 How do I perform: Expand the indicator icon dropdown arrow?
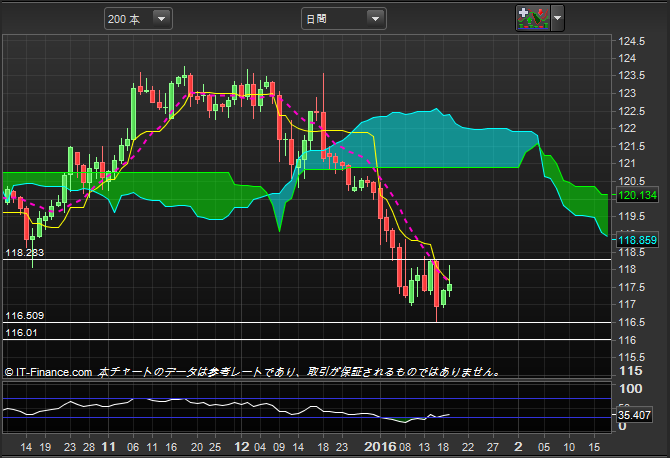click(x=557, y=18)
